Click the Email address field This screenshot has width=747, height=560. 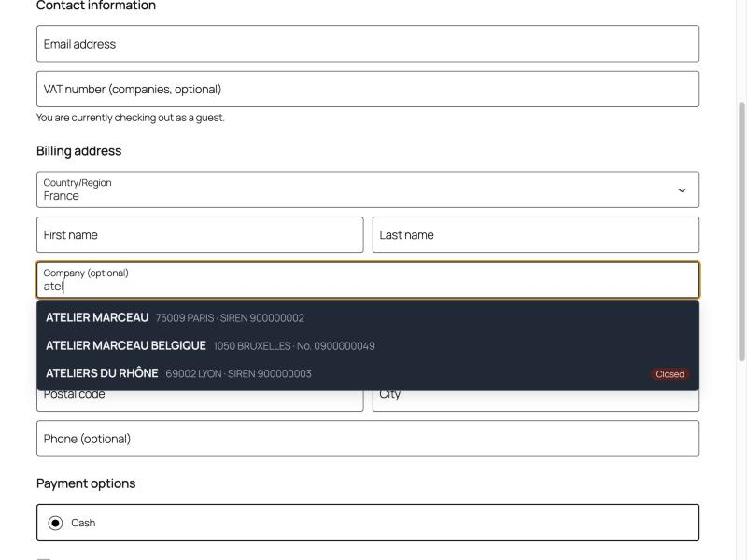pos(368,44)
